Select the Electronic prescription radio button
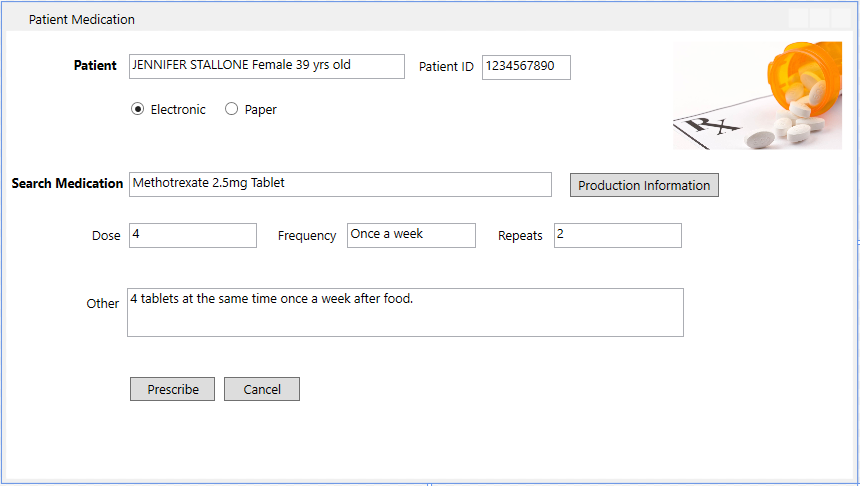Screen dimensions: 860x486 tap(138, 110)
